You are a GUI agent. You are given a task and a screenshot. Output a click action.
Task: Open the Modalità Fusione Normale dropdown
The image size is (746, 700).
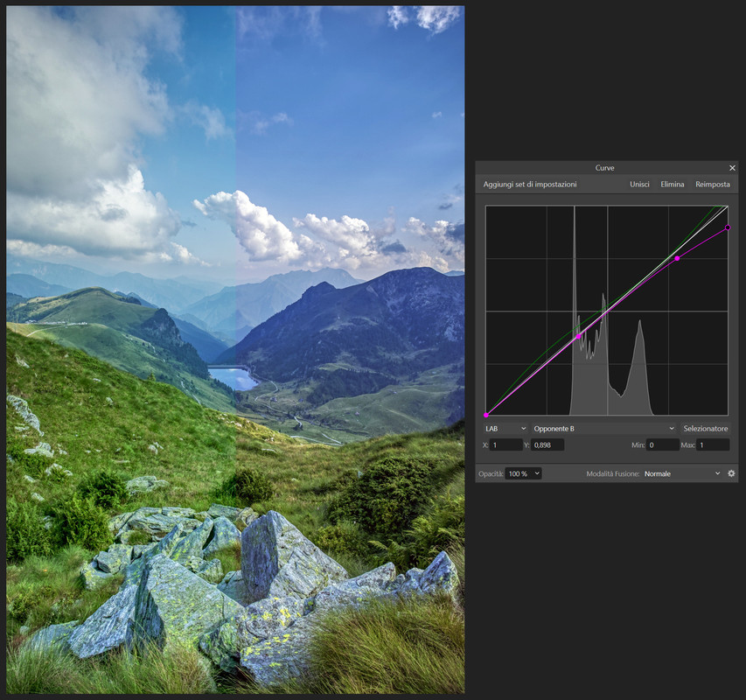tap(681, 473)
